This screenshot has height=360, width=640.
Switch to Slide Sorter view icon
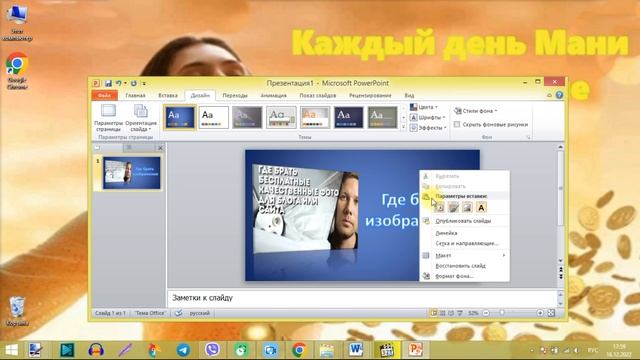442,313
